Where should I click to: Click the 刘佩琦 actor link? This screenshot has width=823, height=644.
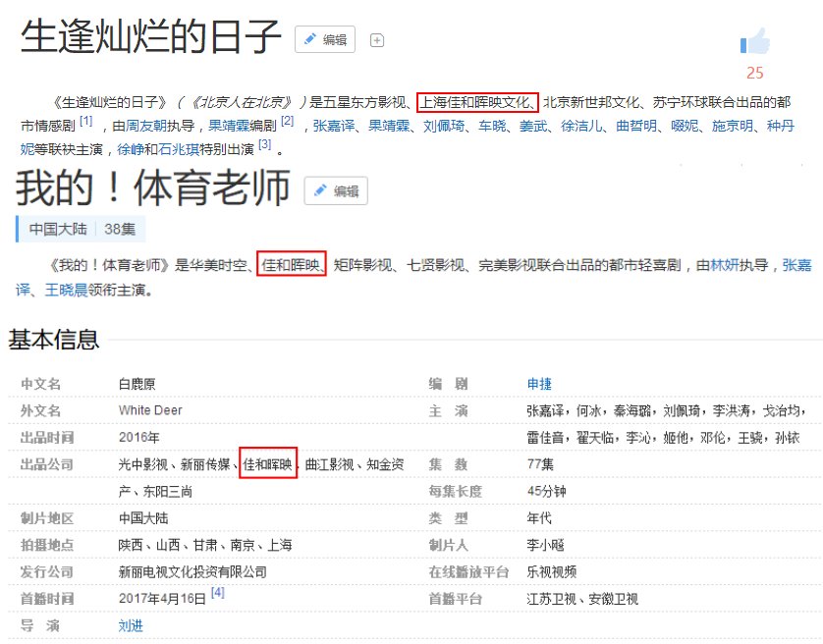click(444, 126)
